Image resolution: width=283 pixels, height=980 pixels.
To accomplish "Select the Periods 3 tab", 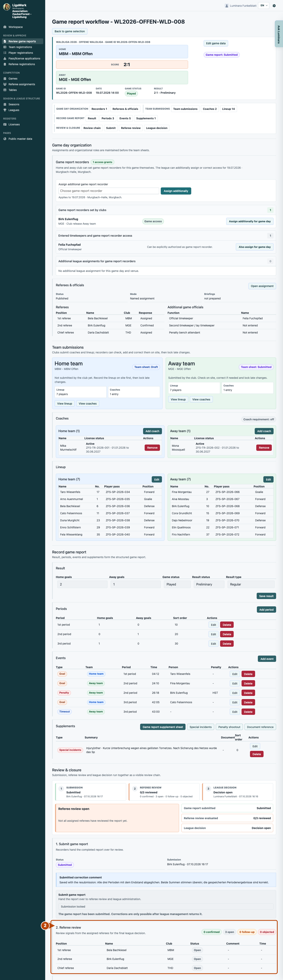I will (108, 118).
